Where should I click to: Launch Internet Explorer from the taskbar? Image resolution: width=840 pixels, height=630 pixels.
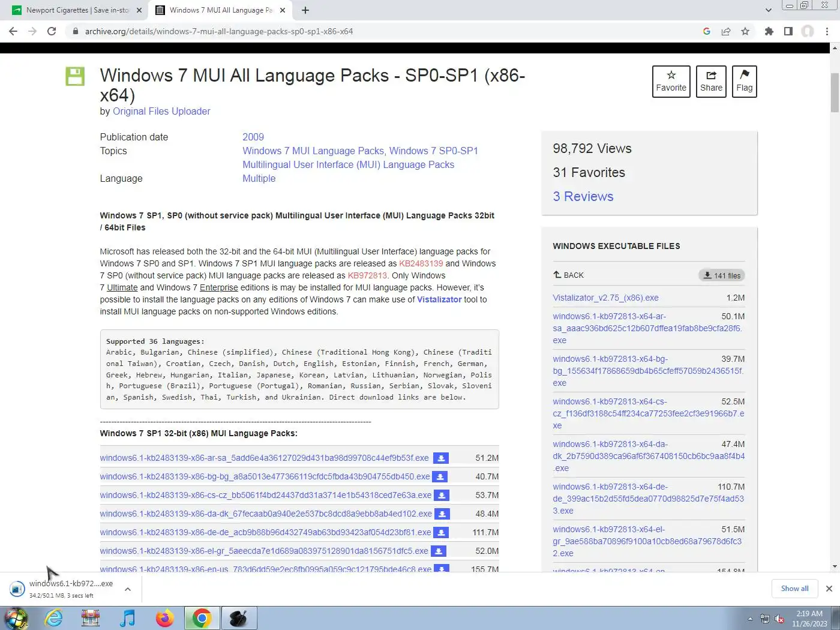54,618
